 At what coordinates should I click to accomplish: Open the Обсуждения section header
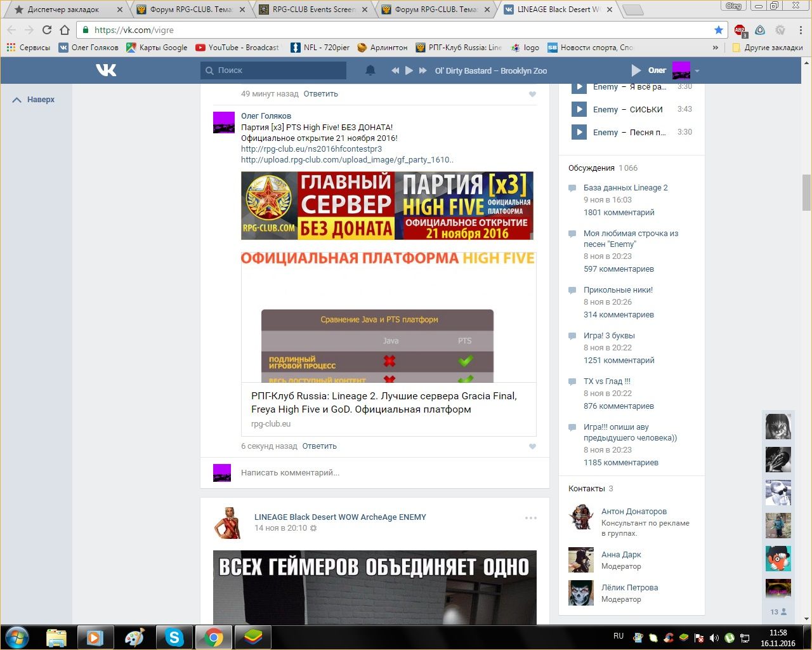point(591,168)
